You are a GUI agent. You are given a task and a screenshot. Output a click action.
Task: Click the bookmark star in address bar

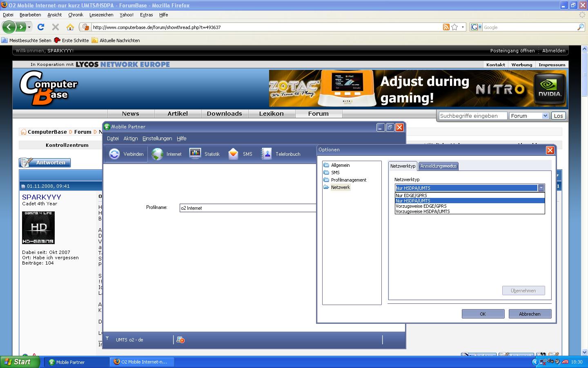click(454, 27)
